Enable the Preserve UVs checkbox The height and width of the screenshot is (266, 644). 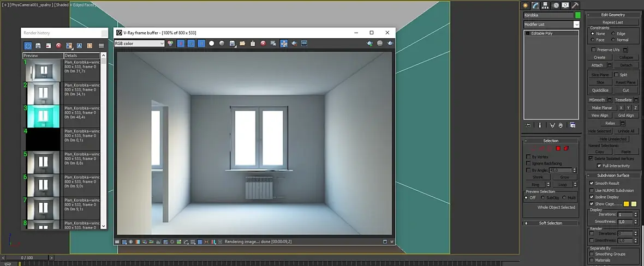[594, 50]
